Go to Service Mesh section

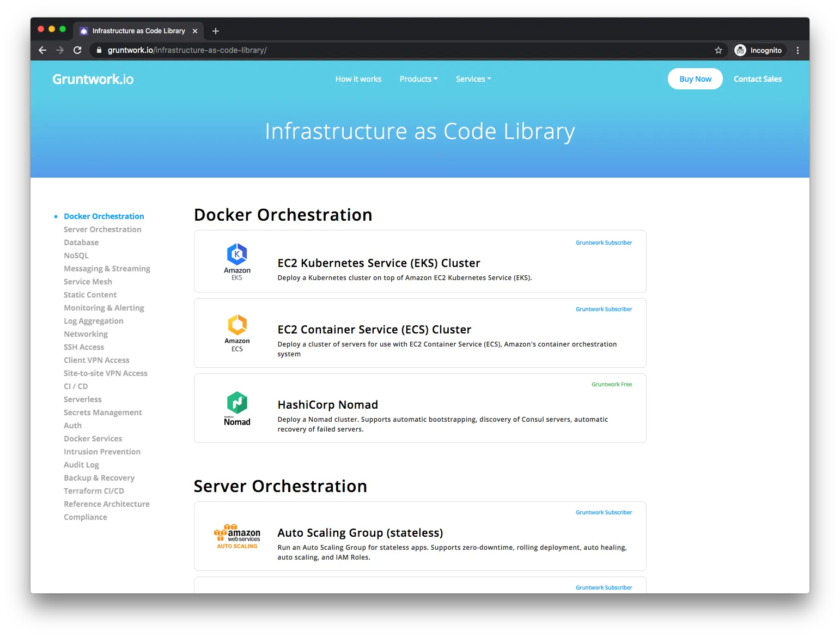[88, 282]
